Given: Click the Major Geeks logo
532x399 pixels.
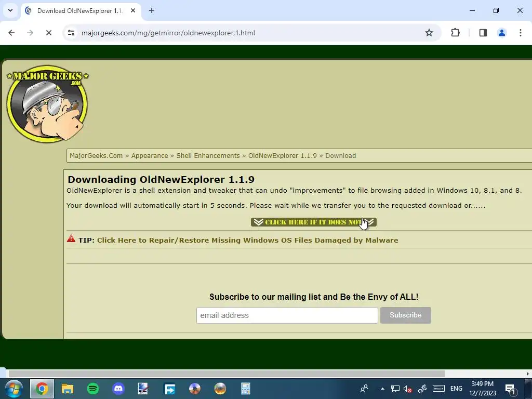Looking at the screenshot, I should pos(47,104).
